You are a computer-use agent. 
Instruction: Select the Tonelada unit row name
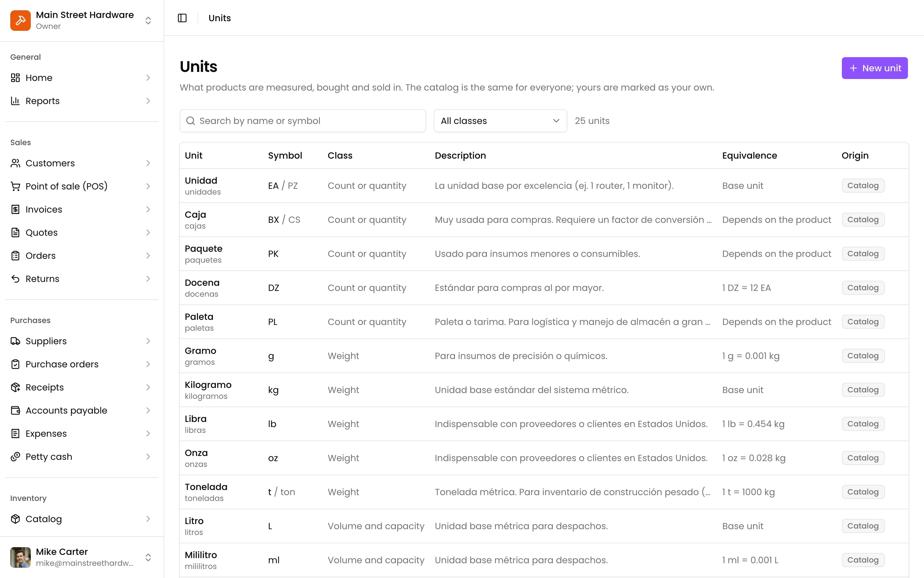click(206, 486)
